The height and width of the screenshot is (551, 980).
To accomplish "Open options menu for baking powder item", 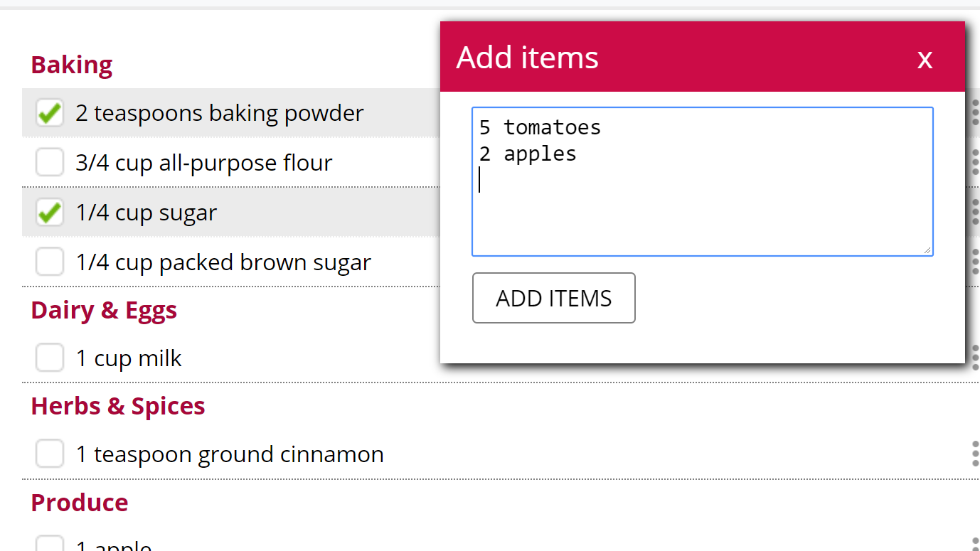I will click(975, 112).
